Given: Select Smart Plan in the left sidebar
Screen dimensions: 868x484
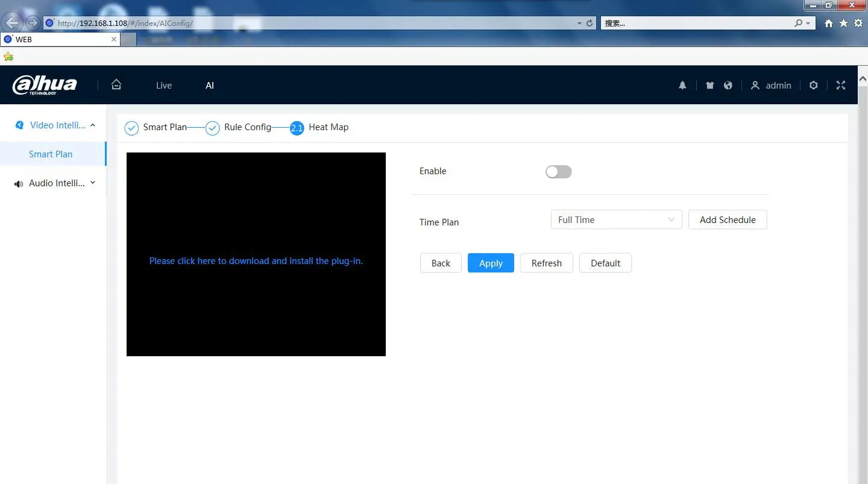Looking at the screenshot, I should (51, 154).
